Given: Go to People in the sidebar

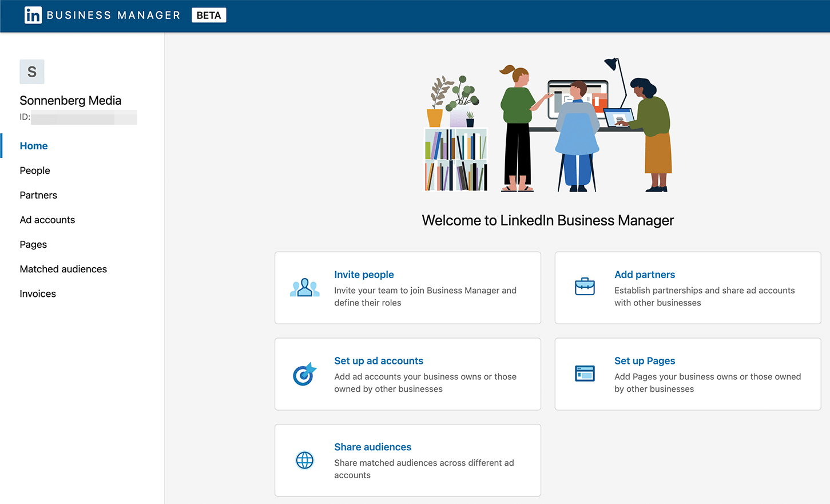Looking at the screenshot, I should point(35,170).
